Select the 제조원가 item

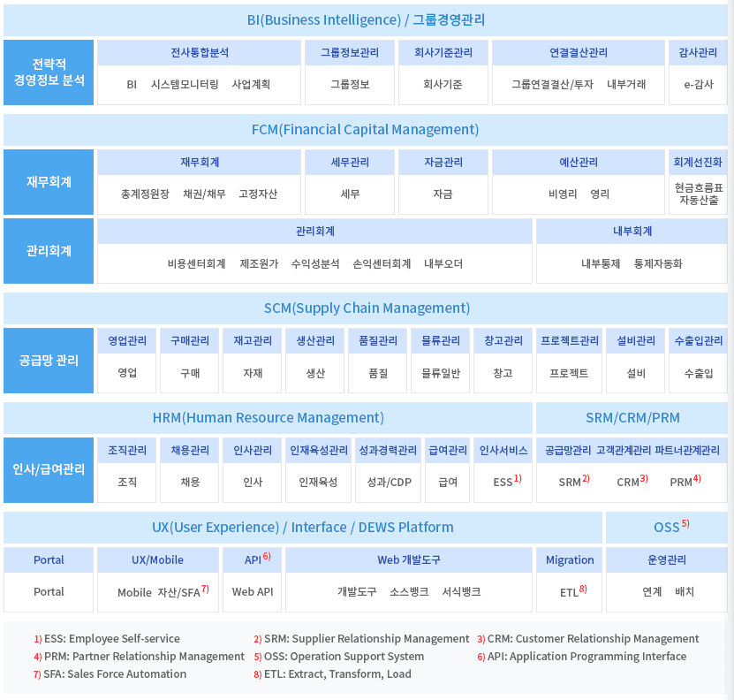tap(258, 263)
